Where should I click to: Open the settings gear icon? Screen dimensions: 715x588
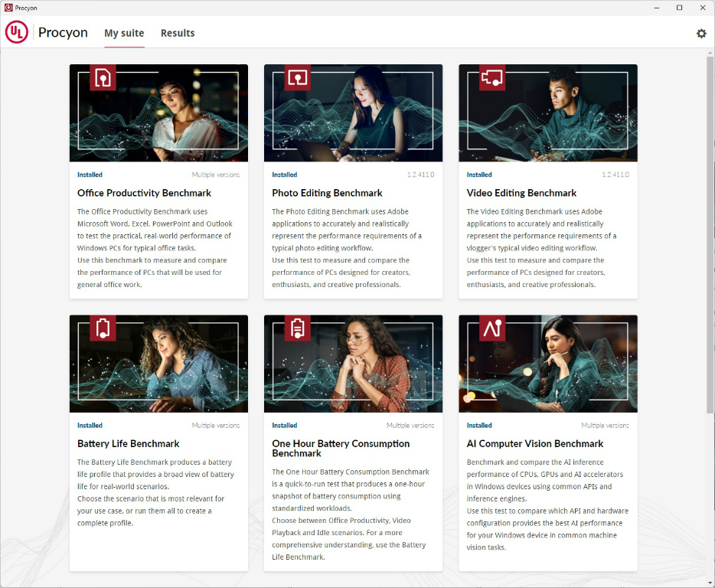701,33
